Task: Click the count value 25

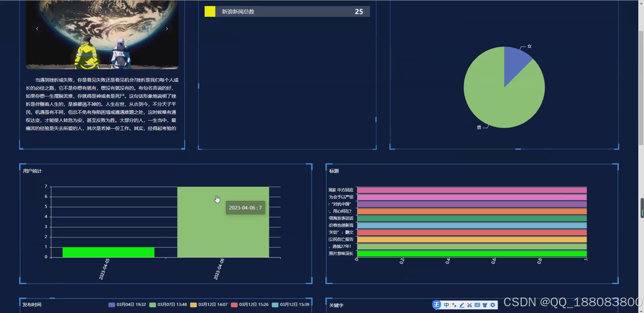Action: (359, 12)
